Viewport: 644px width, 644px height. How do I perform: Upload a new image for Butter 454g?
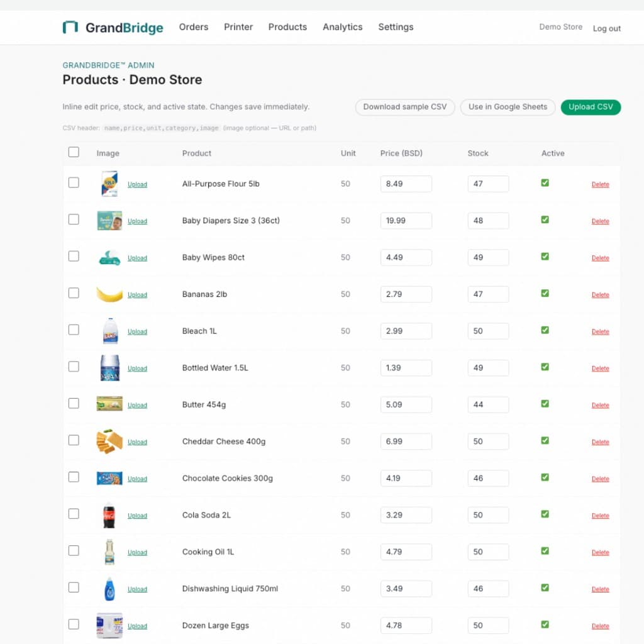pos(137,405)
